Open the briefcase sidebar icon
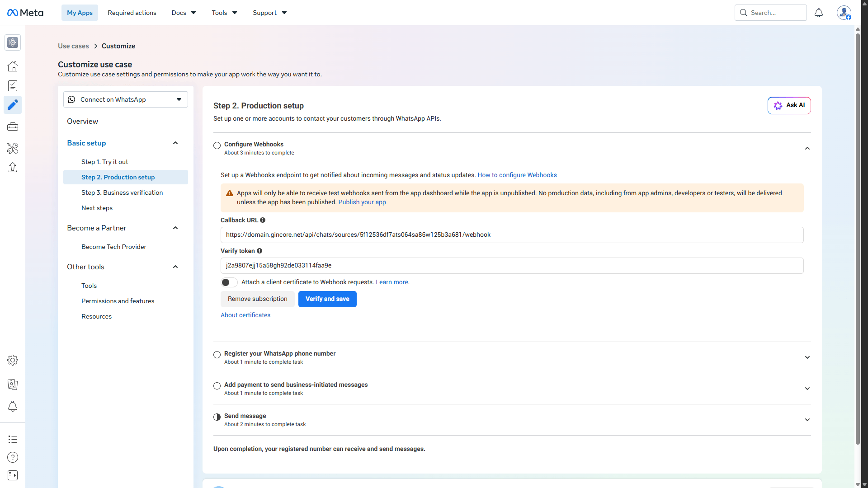 coord(13,127)
